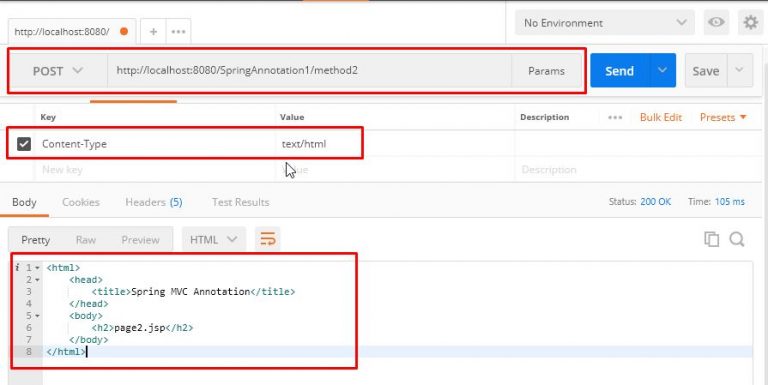Open the tab options three-dots menu

point(178,32)
